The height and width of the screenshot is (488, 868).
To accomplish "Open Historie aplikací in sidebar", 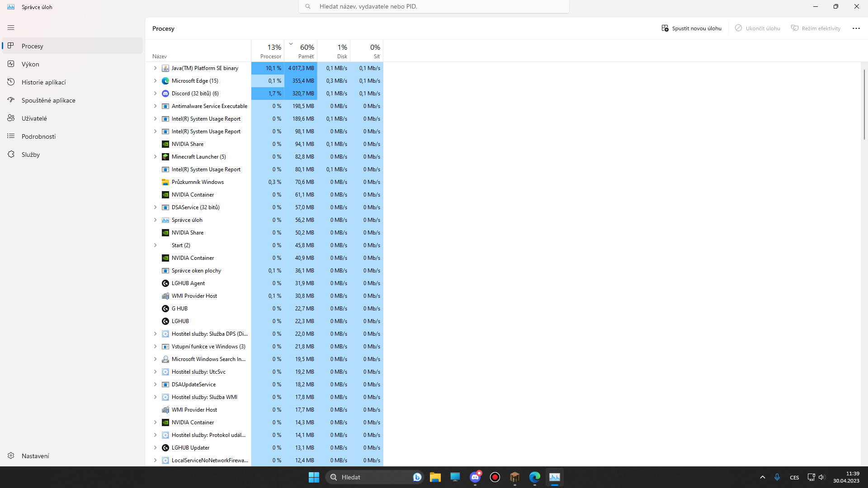I will tap(44, 82).
